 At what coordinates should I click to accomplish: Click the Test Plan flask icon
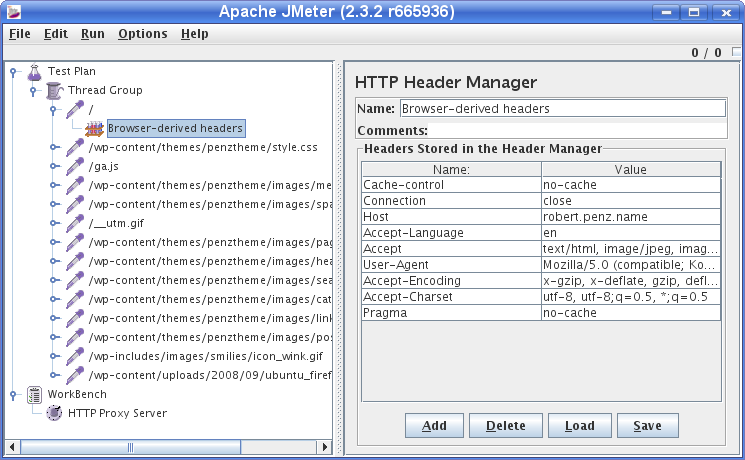pyautogui.click(x=34, y=72)
